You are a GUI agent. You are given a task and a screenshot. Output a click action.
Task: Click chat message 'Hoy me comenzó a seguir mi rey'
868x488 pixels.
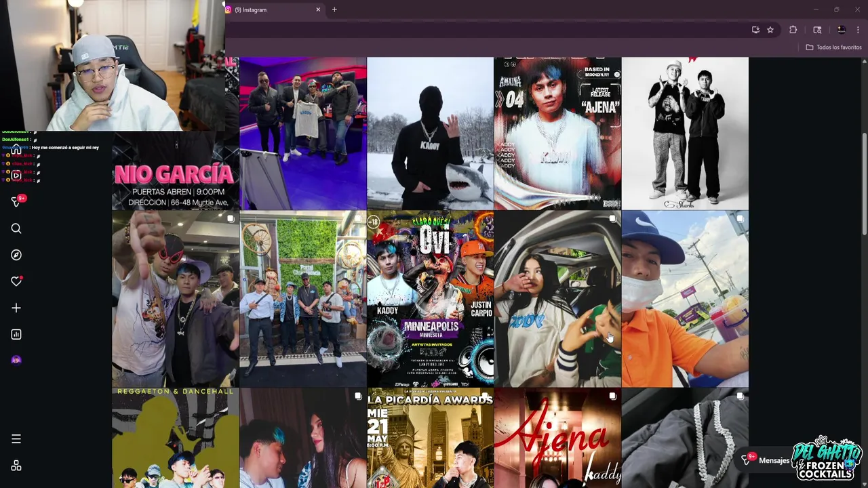65,148
